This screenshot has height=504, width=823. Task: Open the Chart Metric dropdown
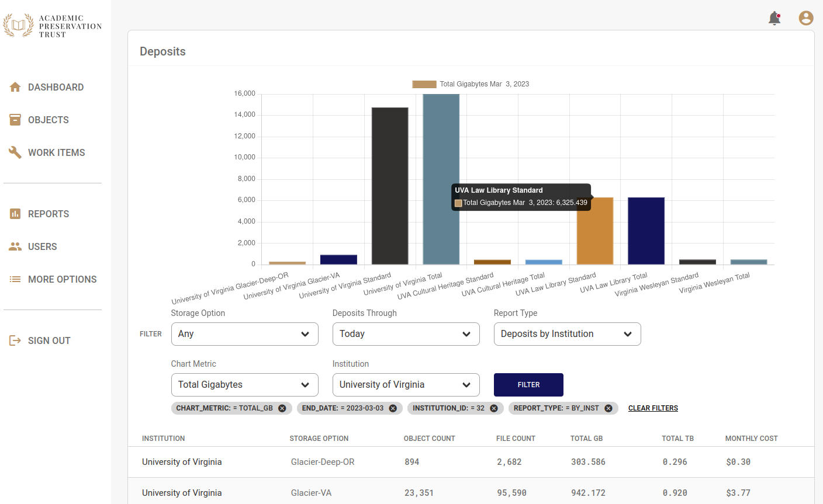[x=244, y=385]
